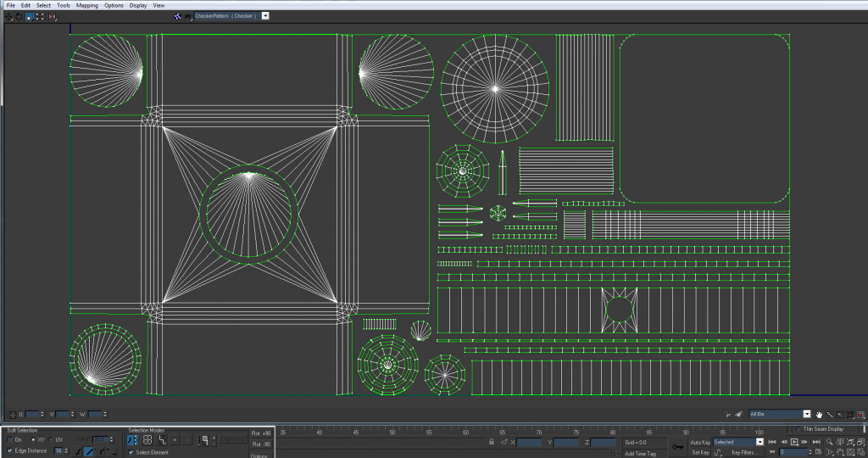Viewport: 868px width, 458px height.
Task: Click the Mirror tool icon
Action: coord(53,16)
